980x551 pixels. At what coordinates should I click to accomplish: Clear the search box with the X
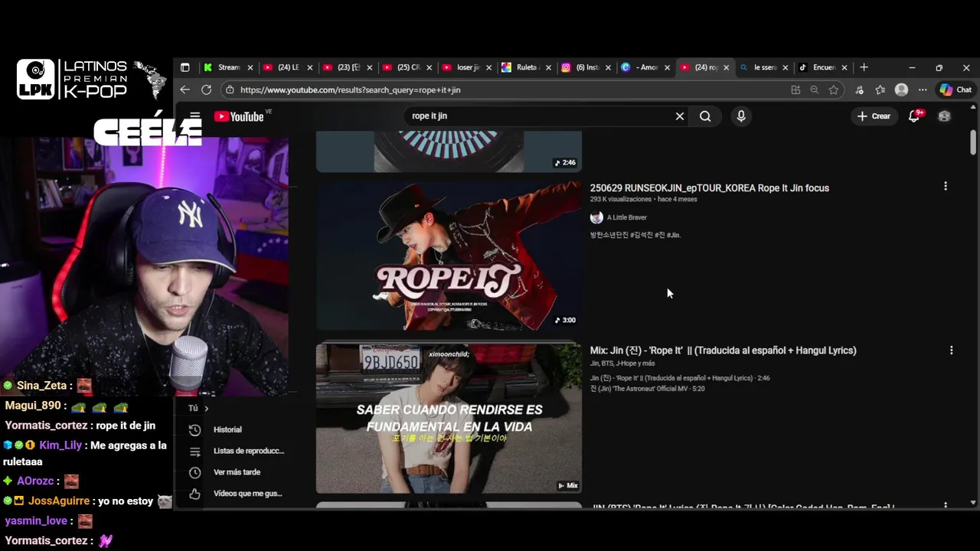tap(679, 116)
